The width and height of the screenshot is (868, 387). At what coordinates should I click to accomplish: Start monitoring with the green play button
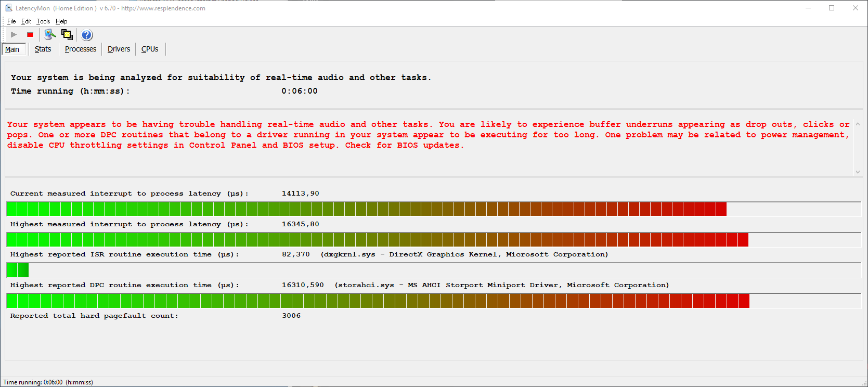pyautogui.click(x=14, y=35)
